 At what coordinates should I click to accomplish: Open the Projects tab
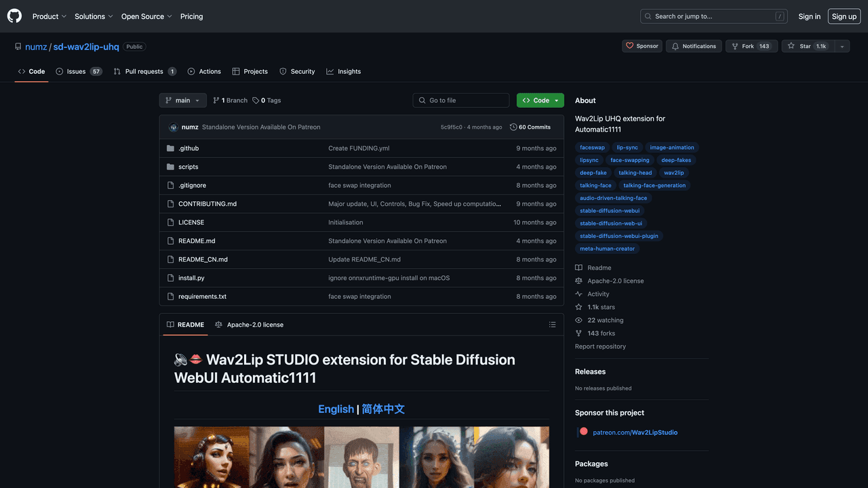point(250,71)
